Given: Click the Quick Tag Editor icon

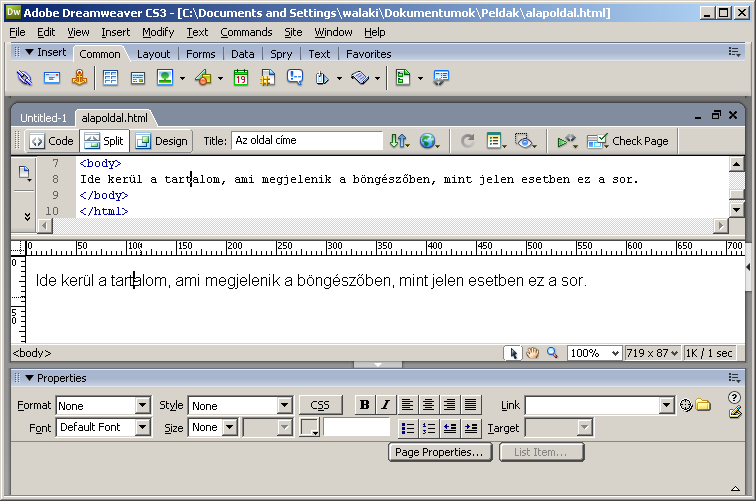Looking at the screenshot, I should tap(735, 413).
